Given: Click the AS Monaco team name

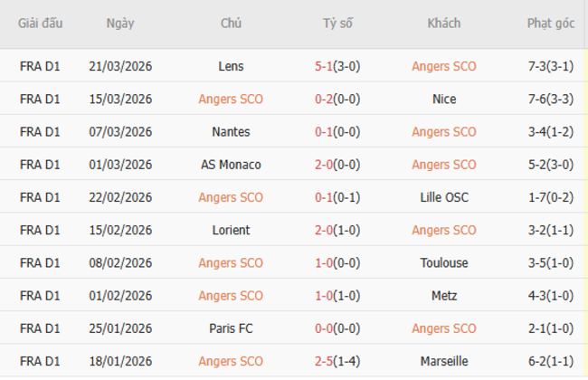Looking at the screenshot, I should (231, 165).
